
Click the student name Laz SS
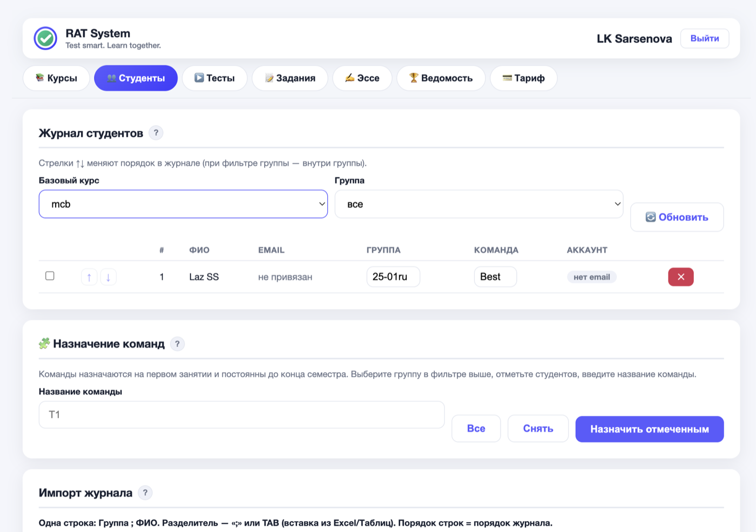click(204, 277)
